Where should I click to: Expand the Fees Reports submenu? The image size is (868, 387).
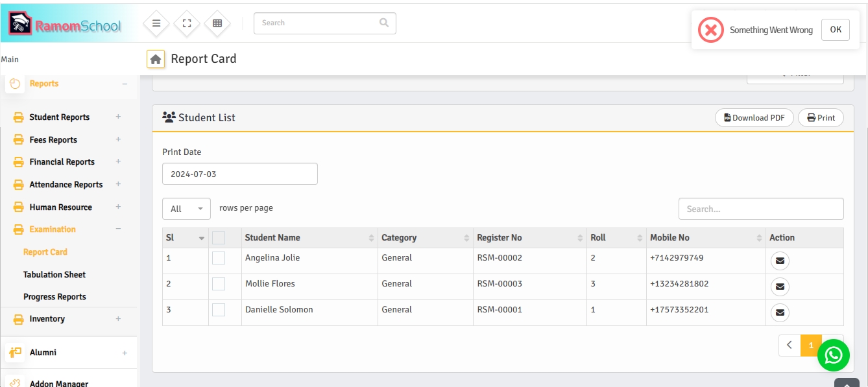pos(118,139)
